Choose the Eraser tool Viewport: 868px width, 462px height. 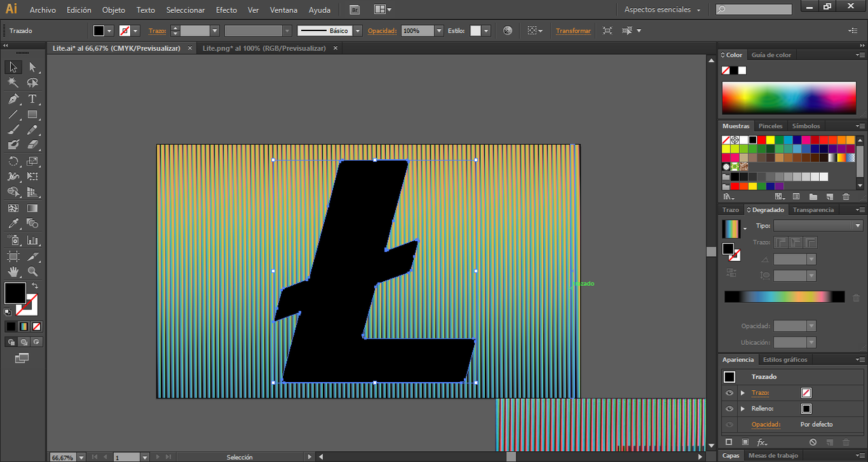(x=33, y=145)
